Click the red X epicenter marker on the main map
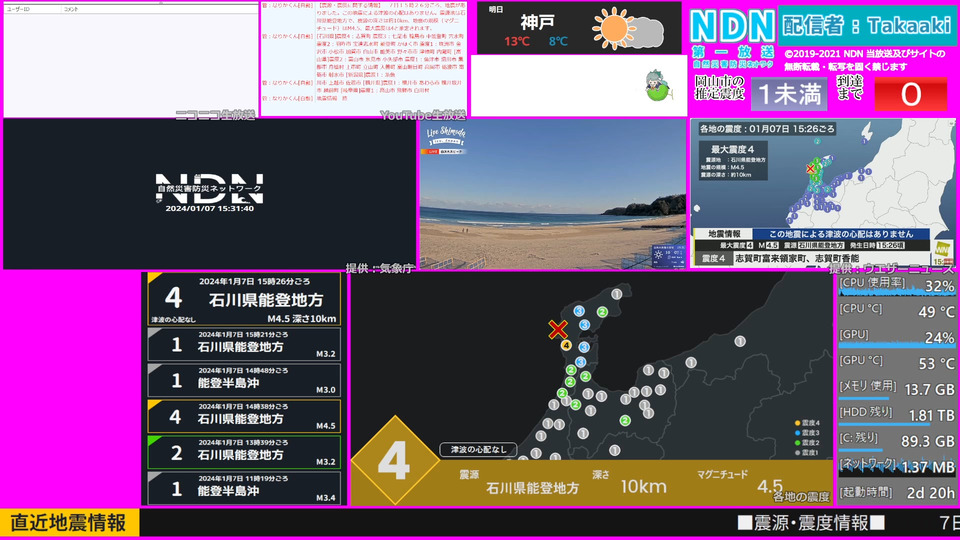Screen dimensions: 960x540 [557, 329]
